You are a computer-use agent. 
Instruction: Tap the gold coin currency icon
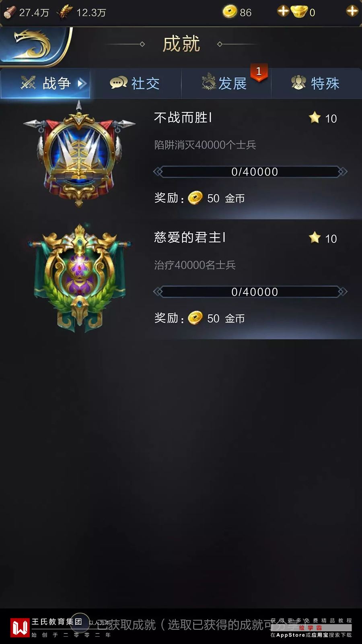(x=230, y=11)
